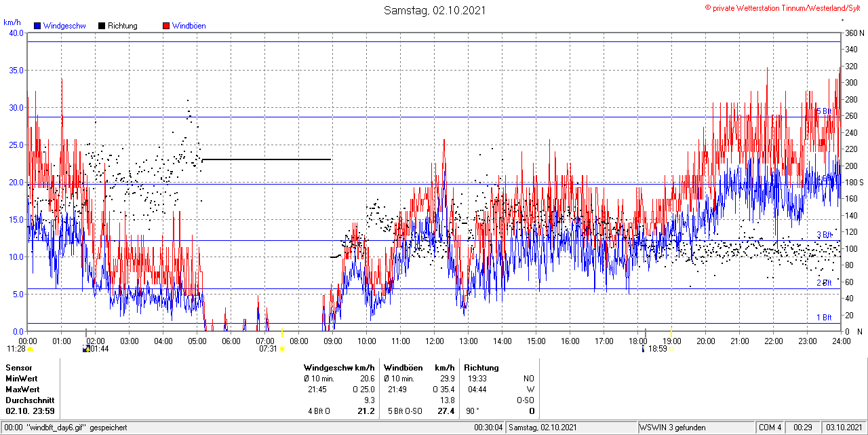Click the 5 Bft line label

click(x=824, y=111)
